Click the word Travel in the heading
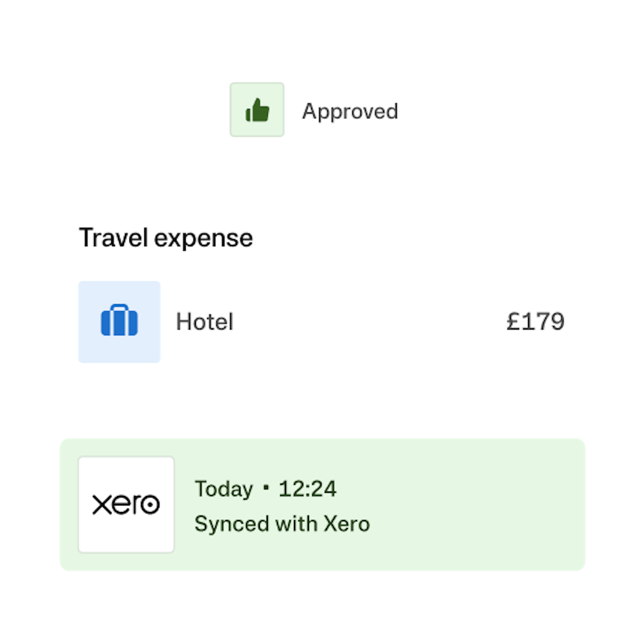The width and height of the screenshot is (644, 644). click(x=114, y=238)
